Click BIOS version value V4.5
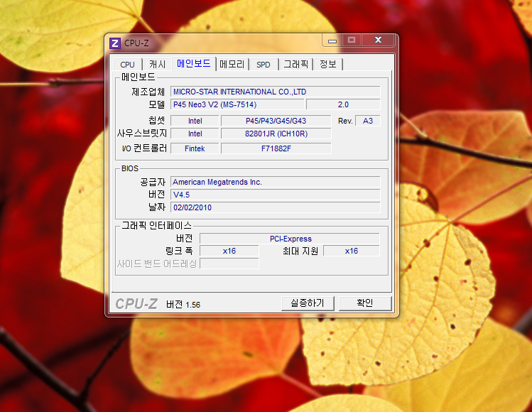 tap(275, 195)
